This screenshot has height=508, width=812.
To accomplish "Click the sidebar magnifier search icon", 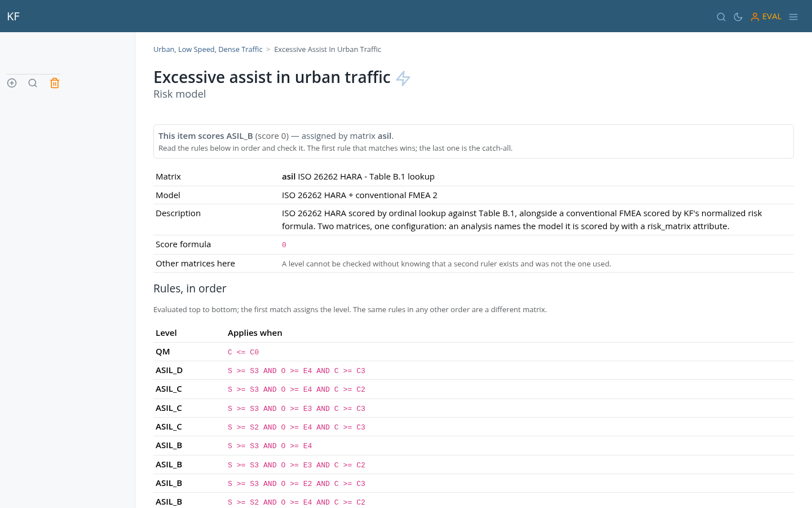I will pyautogui.click(x=33, y=83).
